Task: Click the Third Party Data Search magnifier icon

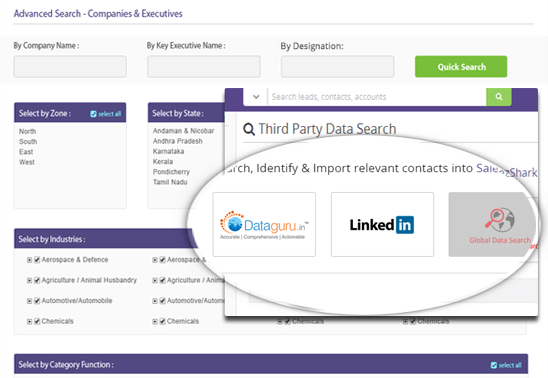Action: [x=249, y=129]
